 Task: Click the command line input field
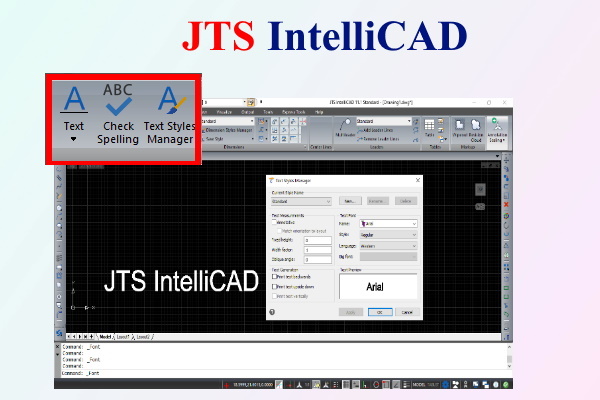point(283,373)
